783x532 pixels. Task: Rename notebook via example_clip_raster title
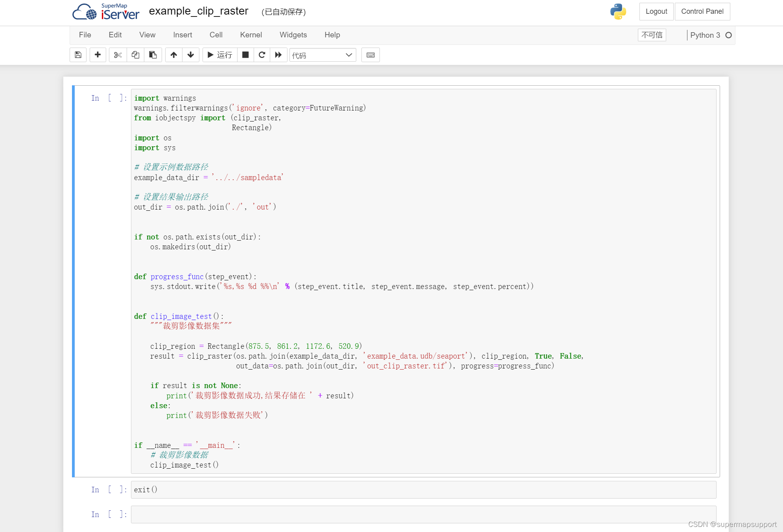(199, 11)
